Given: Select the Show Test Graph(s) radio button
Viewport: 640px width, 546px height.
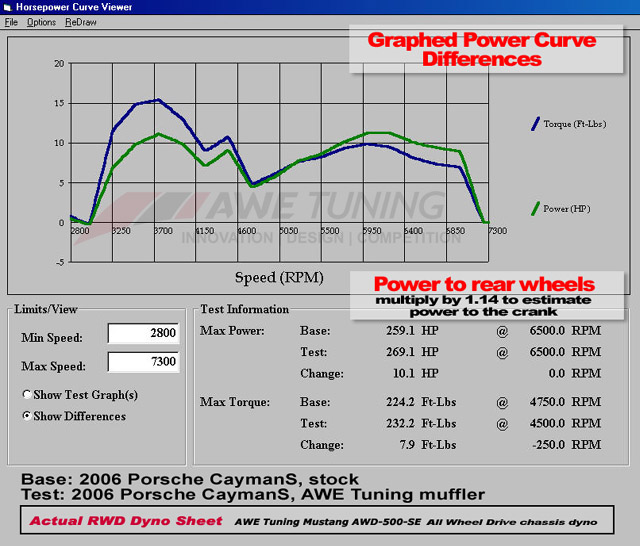Looking at the screenshot, I should [27, 395].
